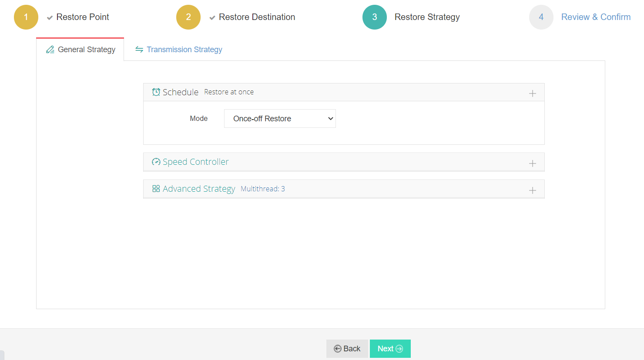Open the Mode dropdown showing Once-off Restore
Image resolution: width=644 pixels, height=360 pixels.
coord(280,119)
